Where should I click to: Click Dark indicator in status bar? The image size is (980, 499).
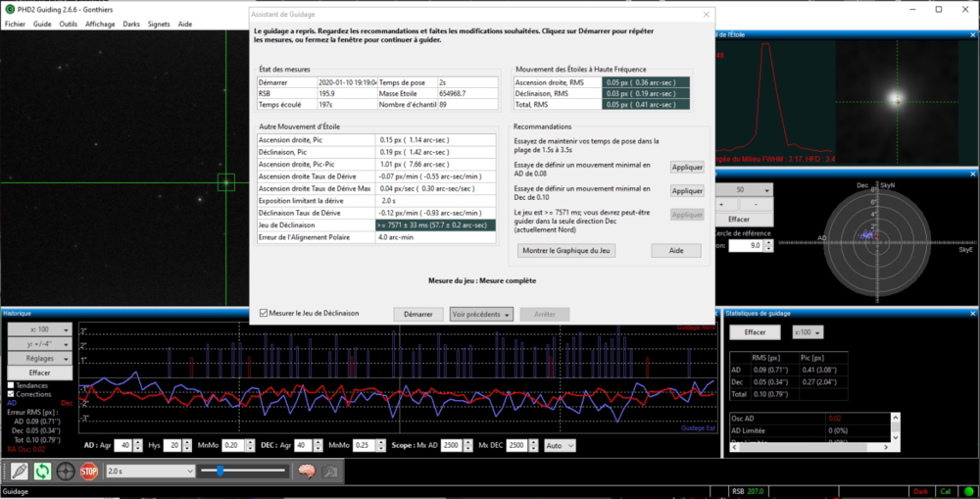[920, 491]
